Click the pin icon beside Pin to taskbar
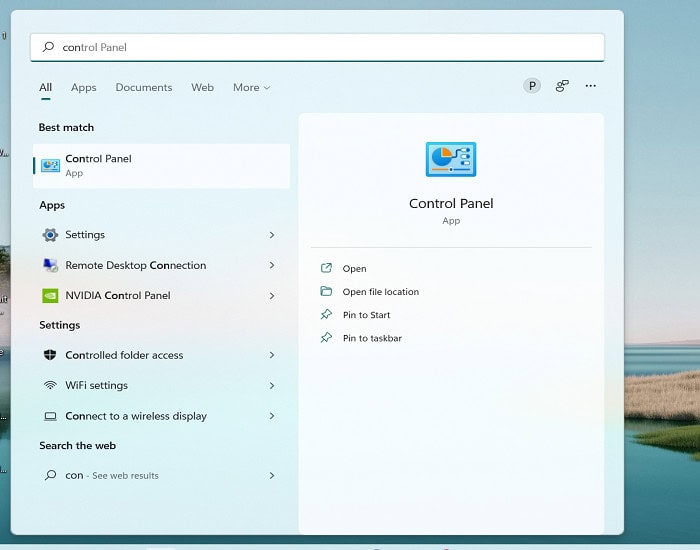700x550 pixels. pyautogui.click(x=326, y=338)
